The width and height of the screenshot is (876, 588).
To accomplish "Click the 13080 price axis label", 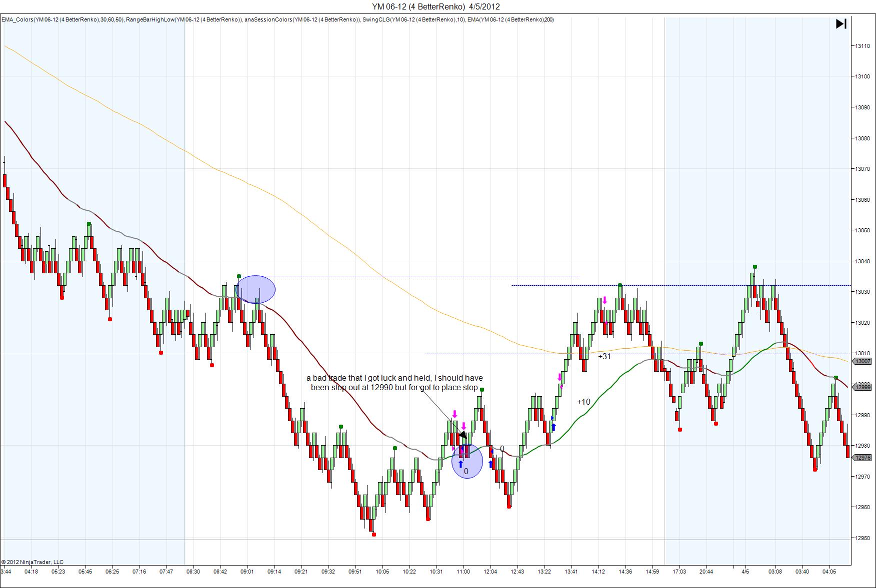I will (862, 138).
